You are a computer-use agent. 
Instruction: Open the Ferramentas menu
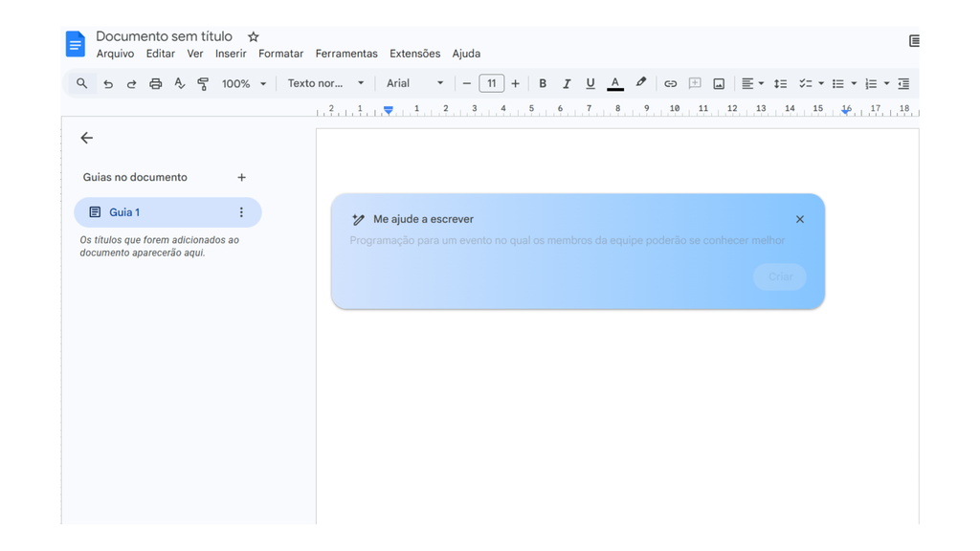pos(346,54)
